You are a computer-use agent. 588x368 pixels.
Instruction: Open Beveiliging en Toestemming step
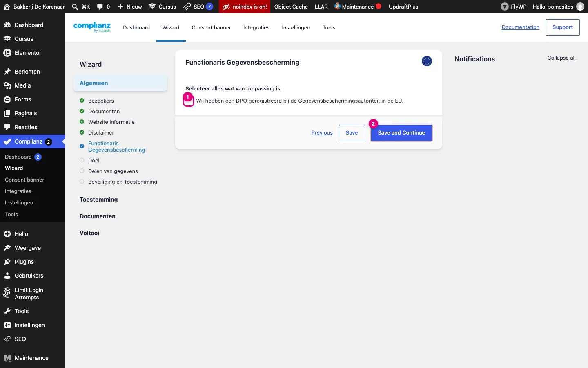pyautogui.click(x=122, y=182)
